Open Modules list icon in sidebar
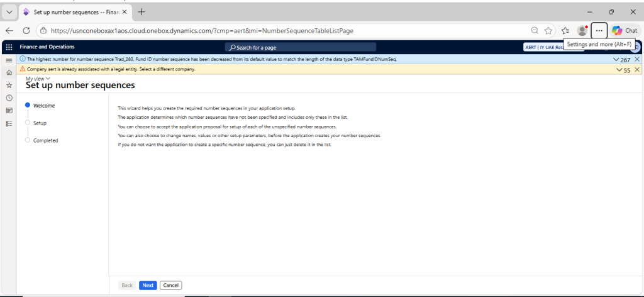 (x=9, y=123)
